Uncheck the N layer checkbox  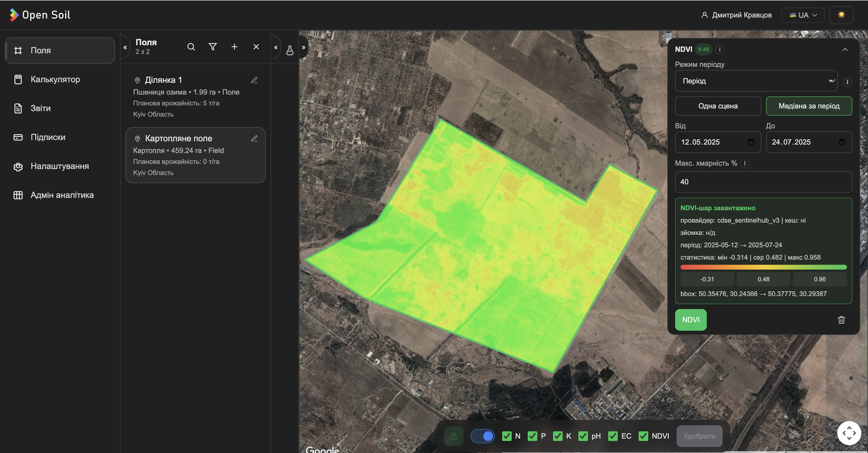[506, 436]
